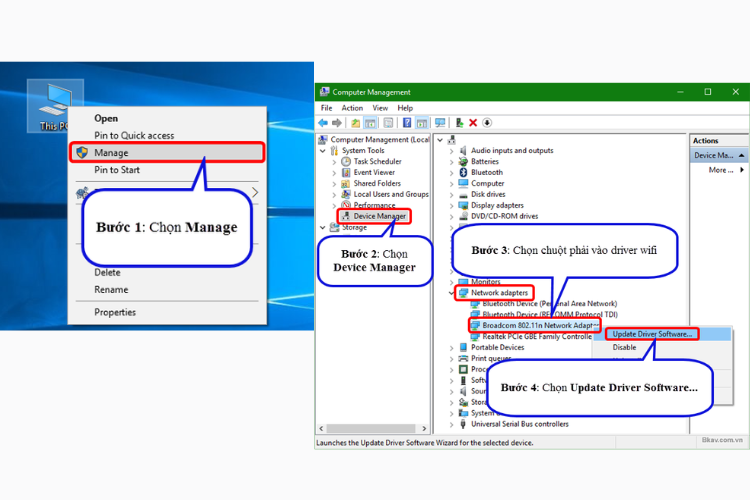
Task: Click the Back arrow in the toolbar
Action: coord(324,123)
